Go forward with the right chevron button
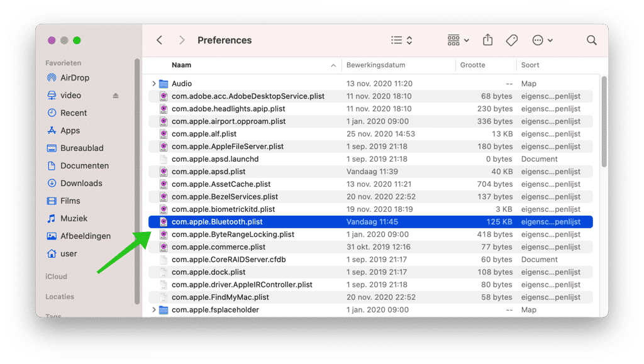This screenshot has width=644, height=364. click(182, 40)
